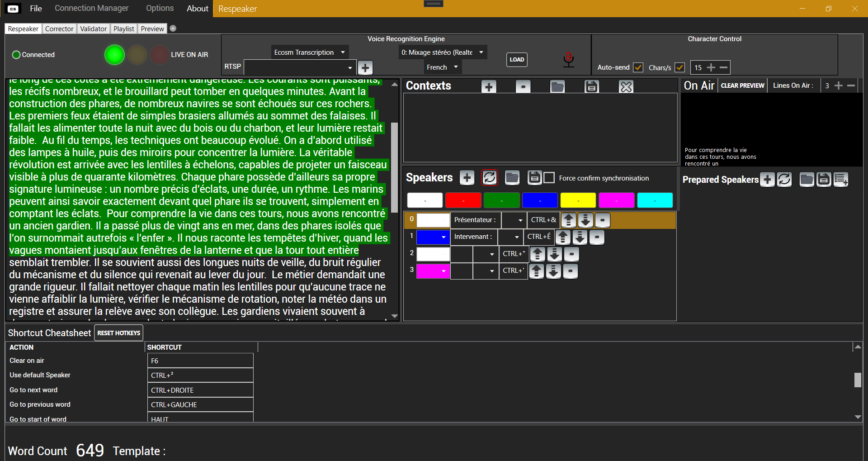868x461 pixels.
Task: Toggle the green live indicator light
Action: pyautogui.click(x=114, y=55)
